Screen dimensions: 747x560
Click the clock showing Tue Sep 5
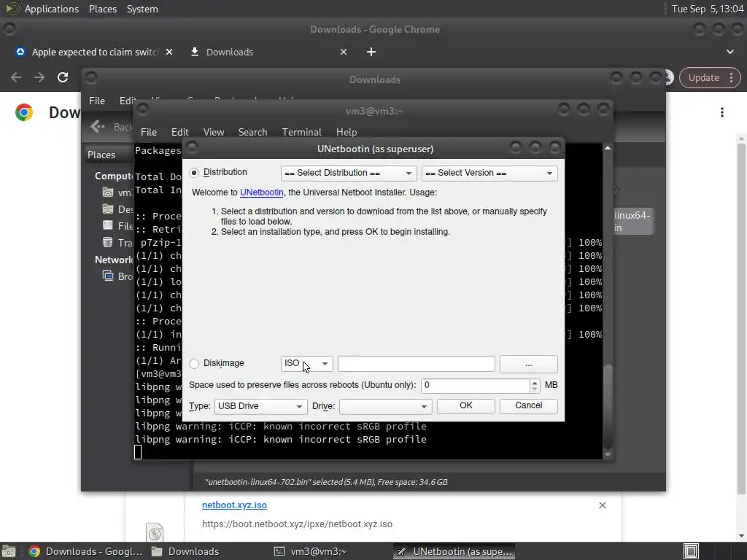click(708, 9)
